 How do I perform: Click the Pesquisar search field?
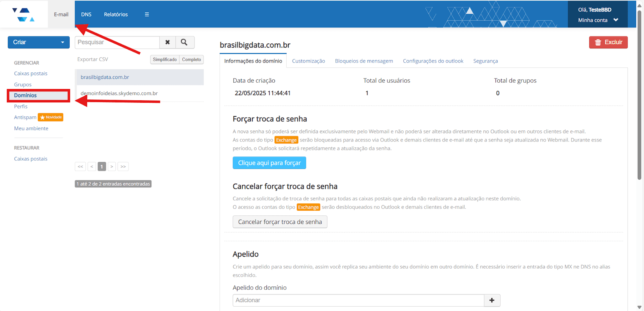click(117, 42)
